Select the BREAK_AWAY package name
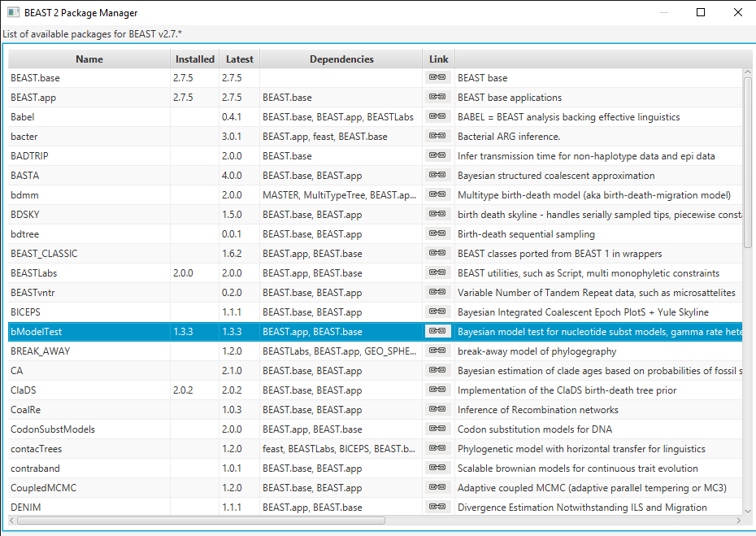 coord(41,351)
